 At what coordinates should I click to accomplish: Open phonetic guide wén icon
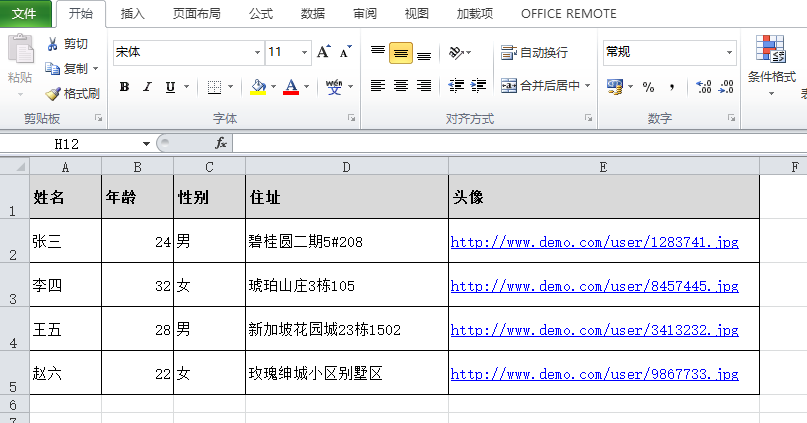pos(334,87)
